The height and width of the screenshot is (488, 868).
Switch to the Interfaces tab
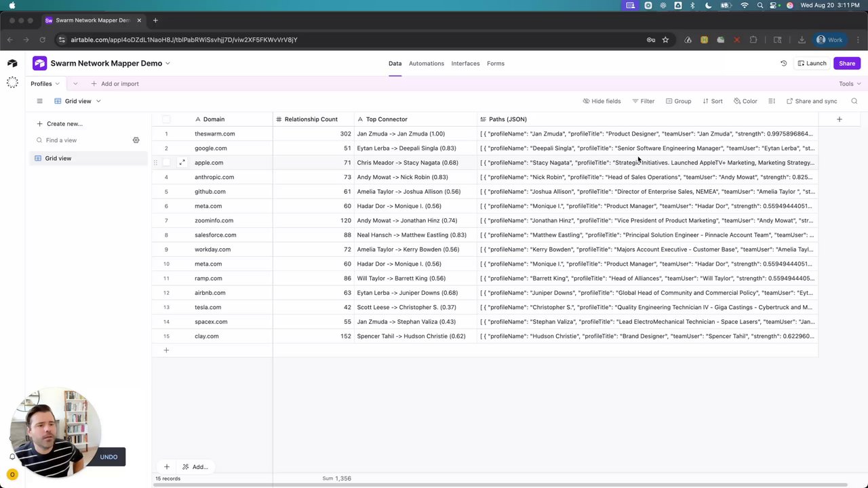[x=465, y=63]
